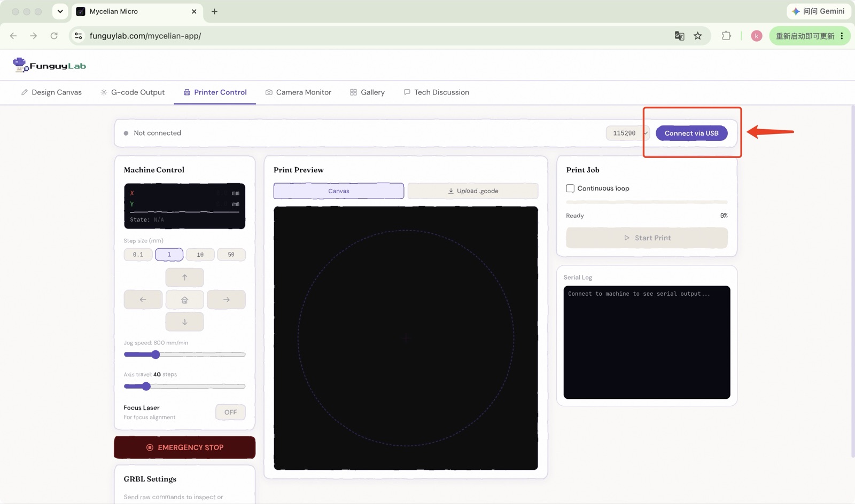Select step size 50 mm

coord(231,255)
